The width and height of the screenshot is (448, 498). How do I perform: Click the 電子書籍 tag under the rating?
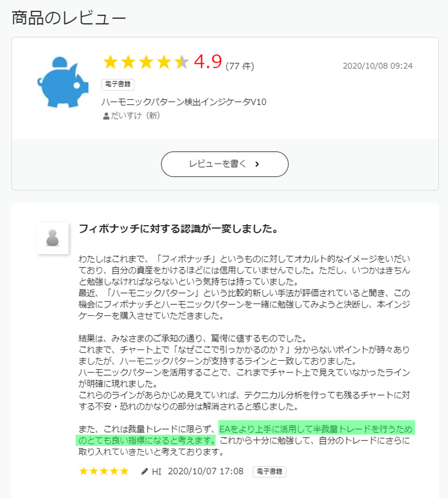click(118, 84)
